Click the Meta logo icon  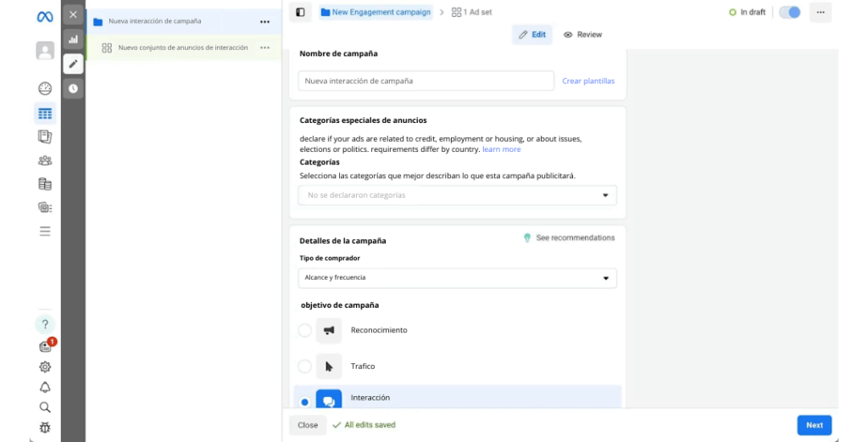[x=45, y=17]
